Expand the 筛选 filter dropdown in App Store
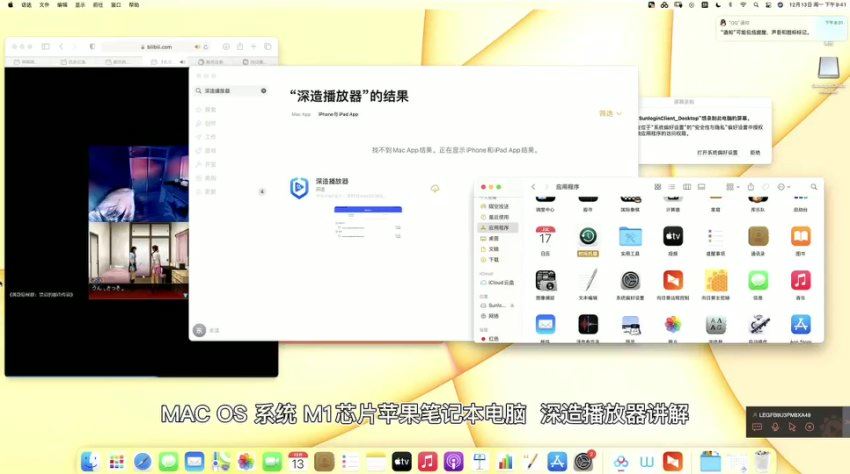Image resolution: width=850 pixels, height=474 pixels. pyautogui.click(x=610, y=113)
